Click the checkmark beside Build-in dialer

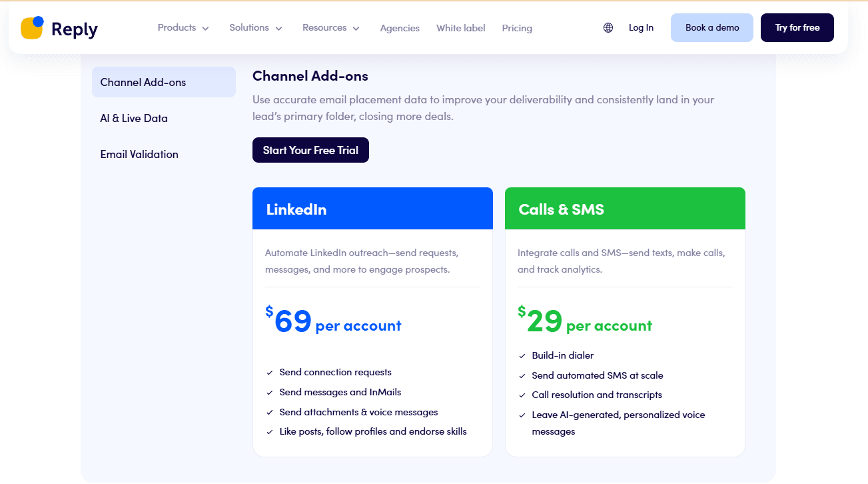(x=522, y=356)
